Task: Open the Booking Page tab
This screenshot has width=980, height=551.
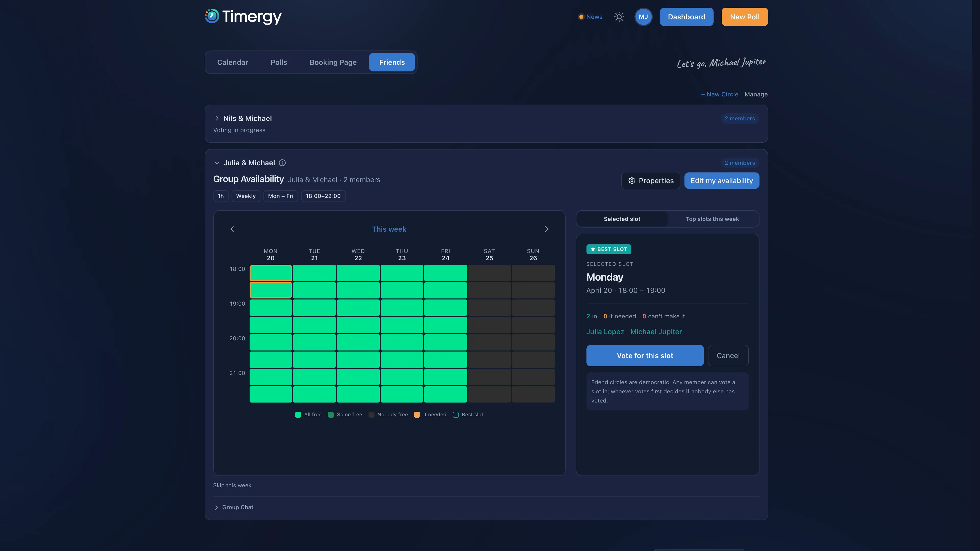Action: point(333,62)
